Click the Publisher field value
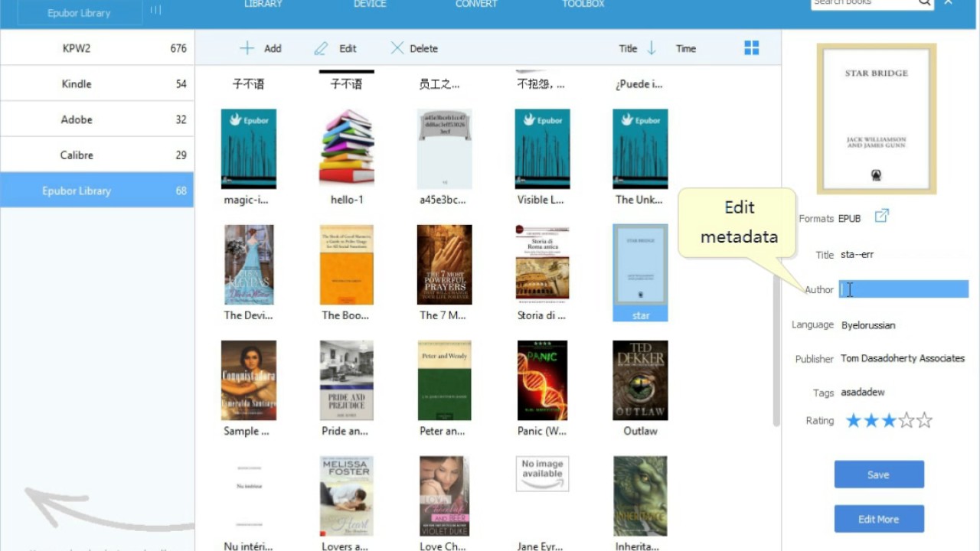The image size is (980, 551). pos(903,358)
